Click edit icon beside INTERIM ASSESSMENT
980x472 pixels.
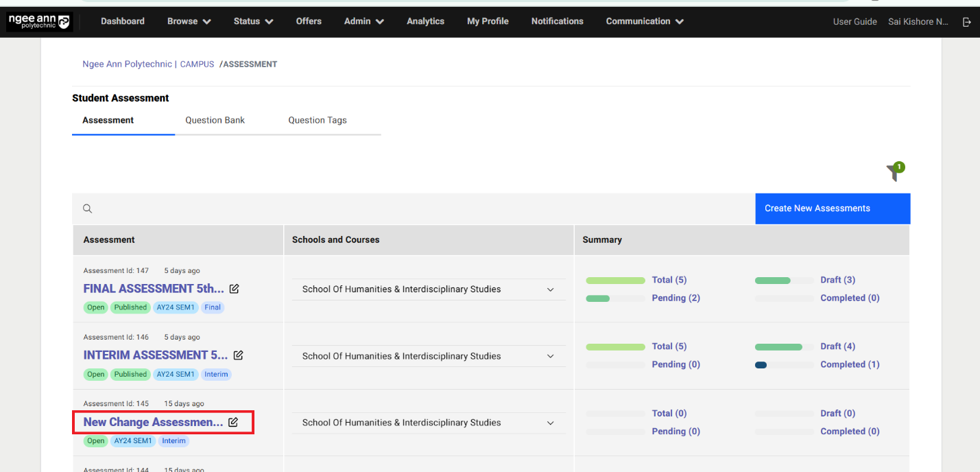click(238, 355)
